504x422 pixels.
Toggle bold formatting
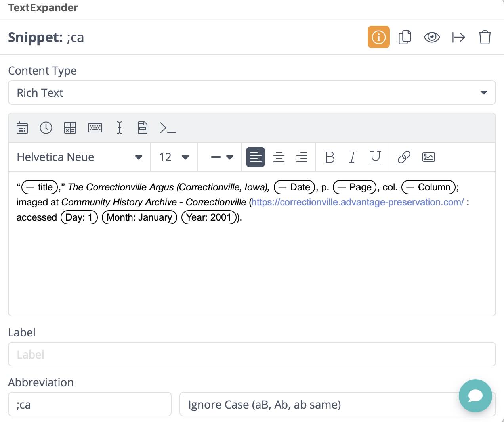click(x=330, y=157)
